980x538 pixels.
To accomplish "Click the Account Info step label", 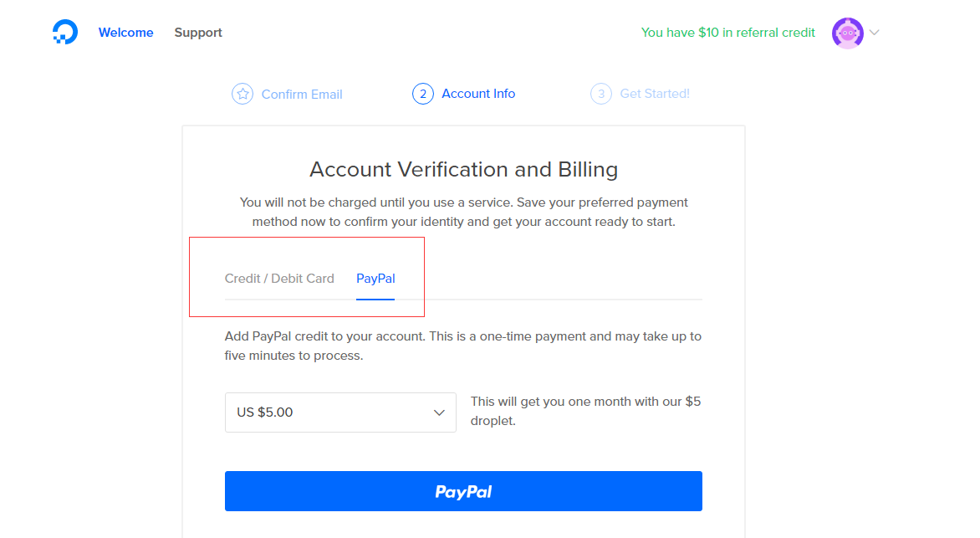I will [x=479, y=94].
